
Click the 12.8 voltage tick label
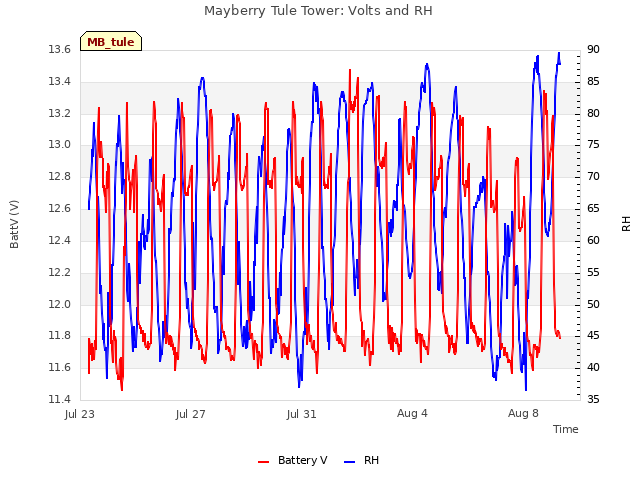pos(59,176)
